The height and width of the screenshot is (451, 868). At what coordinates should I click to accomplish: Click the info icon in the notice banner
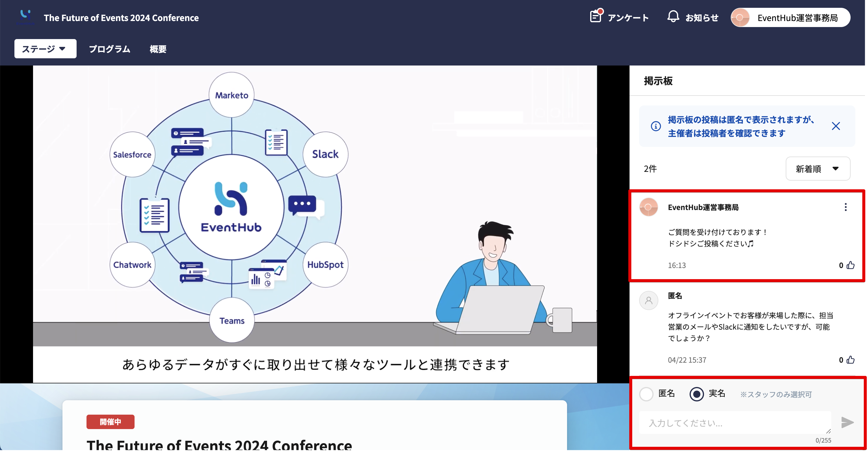click(x=655, y=126)
